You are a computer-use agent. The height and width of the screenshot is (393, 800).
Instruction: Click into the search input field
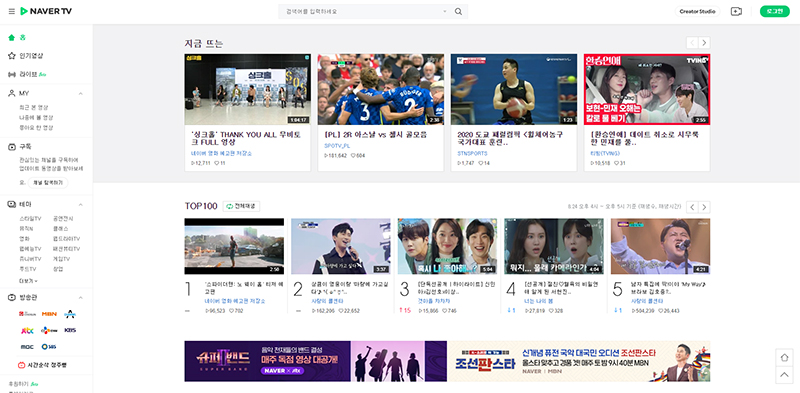tap(361, 11)
